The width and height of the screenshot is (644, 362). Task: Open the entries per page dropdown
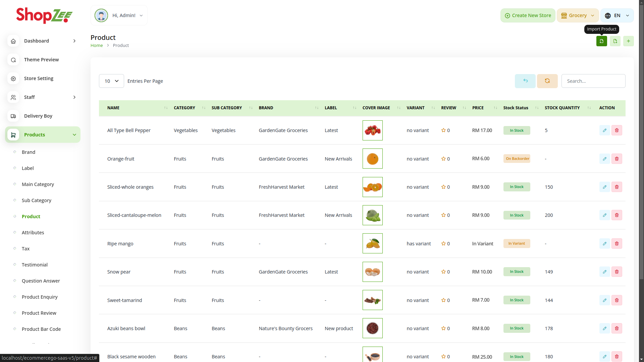click(x=111, y=81)
